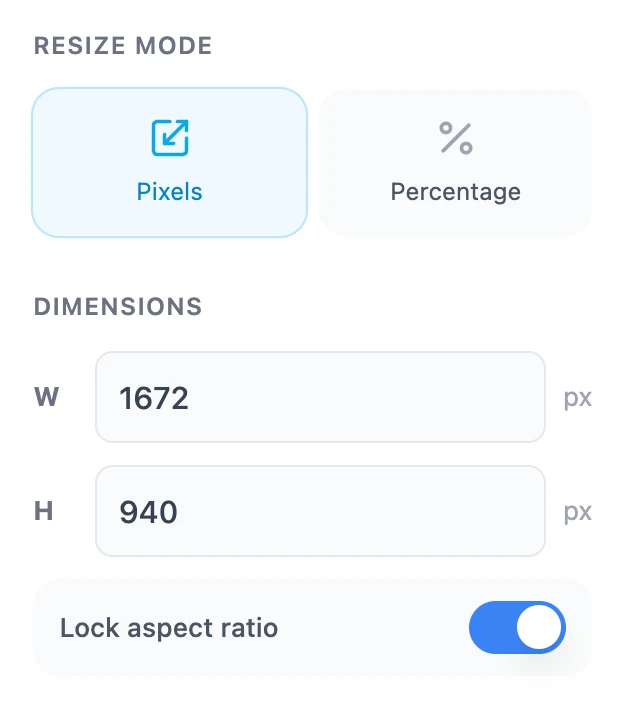Click the px unit beside height field

click(x=577, y=513)
